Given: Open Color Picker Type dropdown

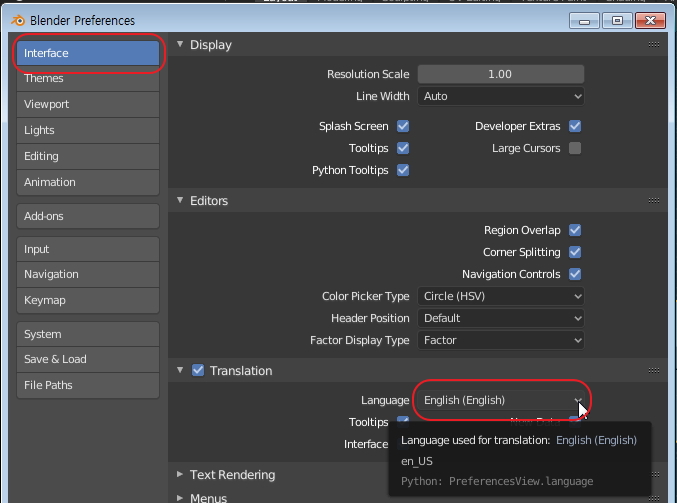Looking at the screenshot, I should point(501,296).
